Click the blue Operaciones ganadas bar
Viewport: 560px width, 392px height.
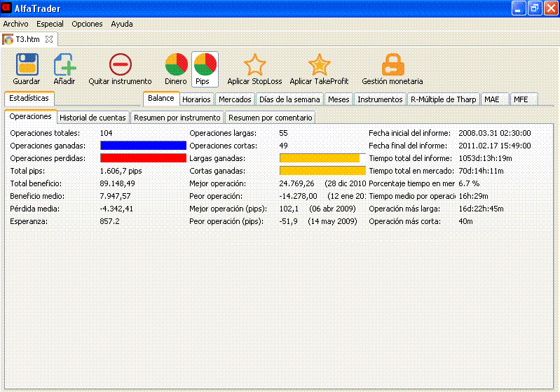pos(143,146)
